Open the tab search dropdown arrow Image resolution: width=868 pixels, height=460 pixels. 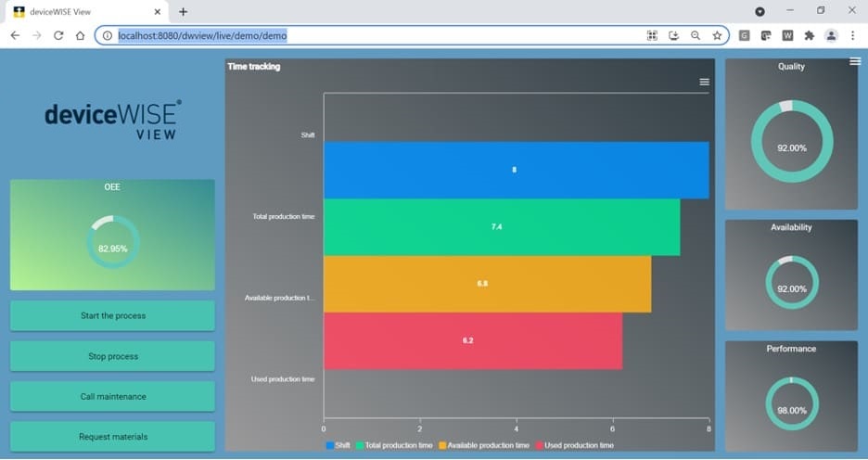point(760,12)
